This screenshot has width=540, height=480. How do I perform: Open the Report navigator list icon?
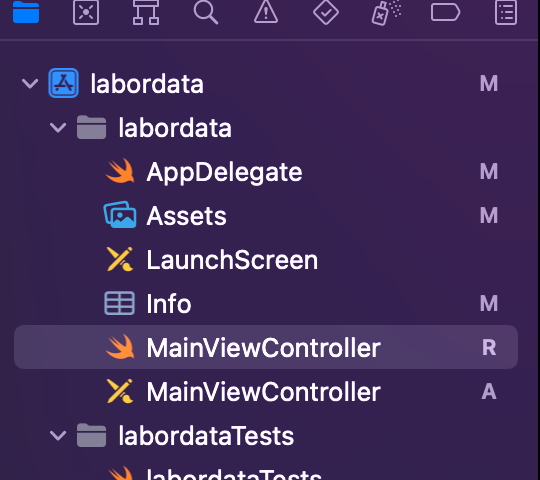click(506, 12)
